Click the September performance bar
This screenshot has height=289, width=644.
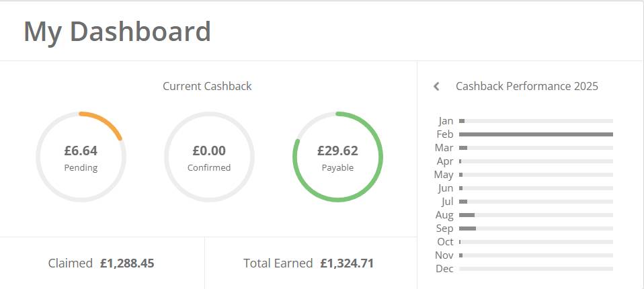(535, 229)
